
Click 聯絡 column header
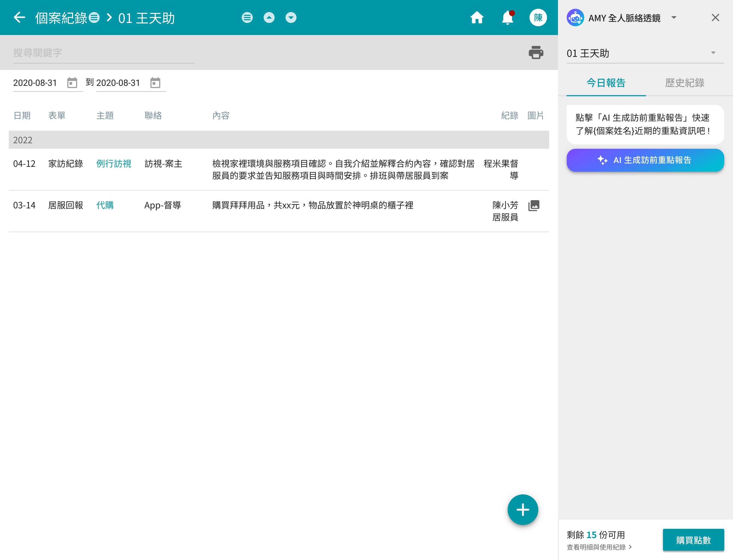click(153, 115)
